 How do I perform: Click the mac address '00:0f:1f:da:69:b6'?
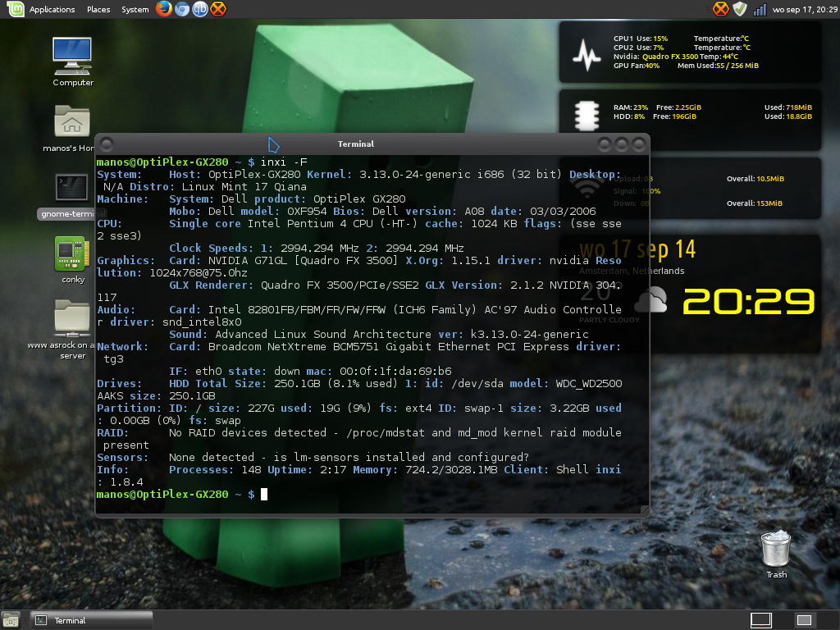(x=395, y=372)
